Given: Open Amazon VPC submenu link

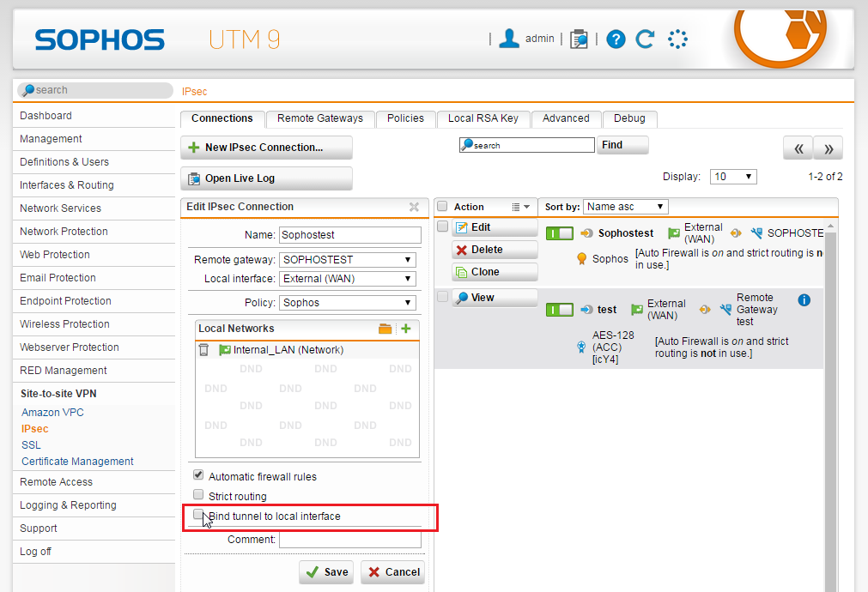Looking at the screenshot, I should [52, 413].
